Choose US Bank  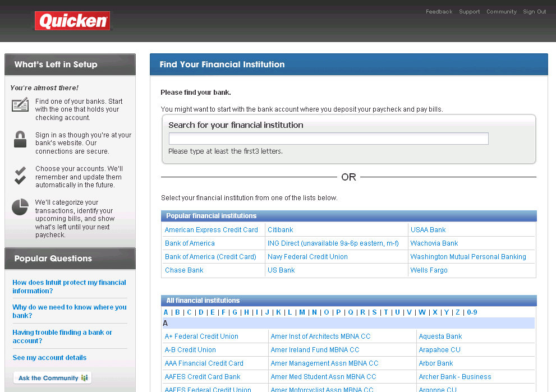pyautogui.click(x=281, y=270)
